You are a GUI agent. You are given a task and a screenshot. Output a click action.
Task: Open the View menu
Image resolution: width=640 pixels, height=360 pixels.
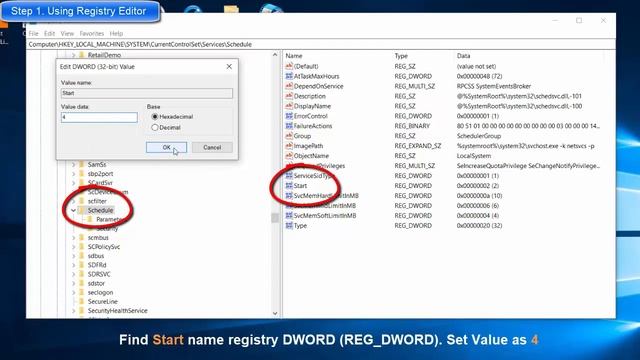click(x=67, y=33)
